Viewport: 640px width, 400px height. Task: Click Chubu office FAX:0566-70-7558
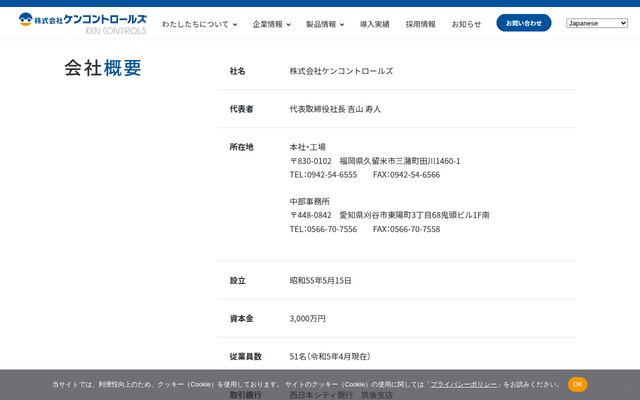(407, 229)
